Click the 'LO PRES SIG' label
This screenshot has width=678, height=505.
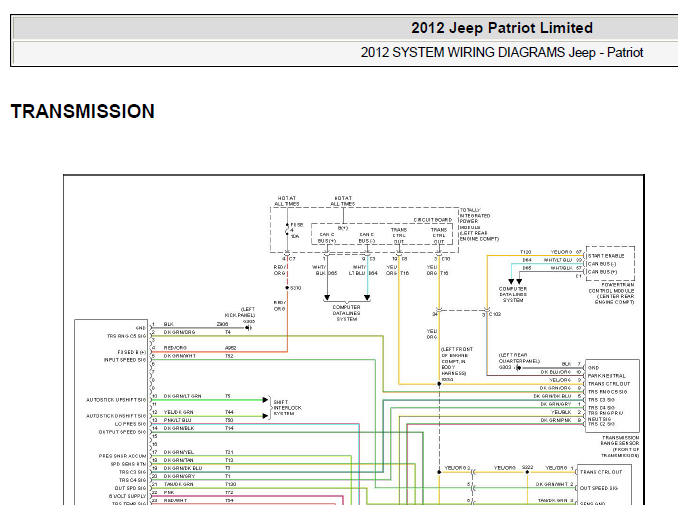(x=130, y=424)
